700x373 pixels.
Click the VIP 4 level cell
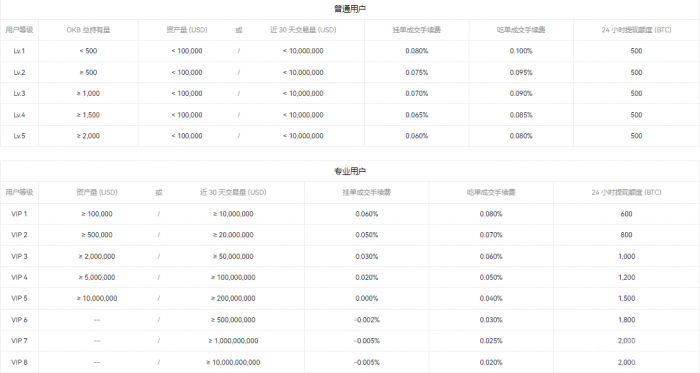(x=19, y=278)
